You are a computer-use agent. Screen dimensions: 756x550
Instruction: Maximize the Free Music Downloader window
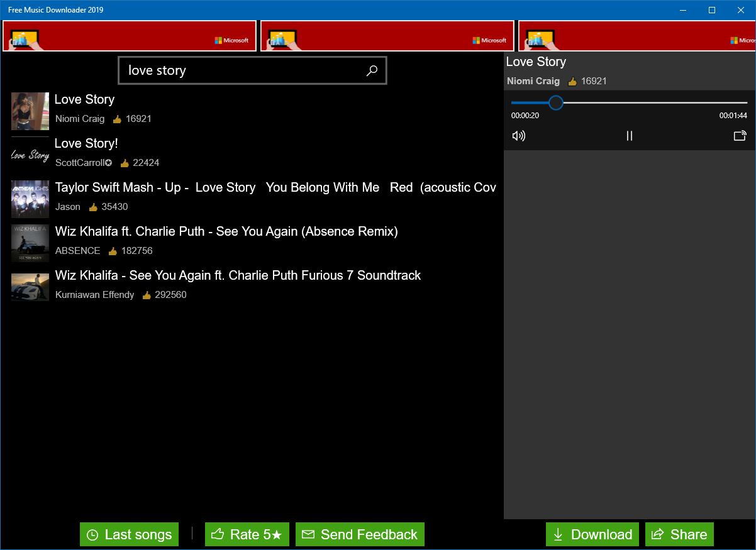(x=712, y=10)
